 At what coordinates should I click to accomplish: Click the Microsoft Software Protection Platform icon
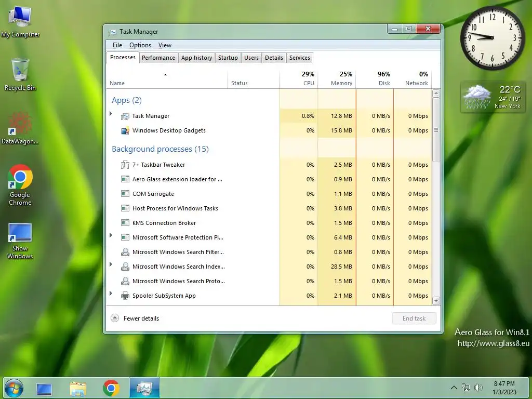125,237
